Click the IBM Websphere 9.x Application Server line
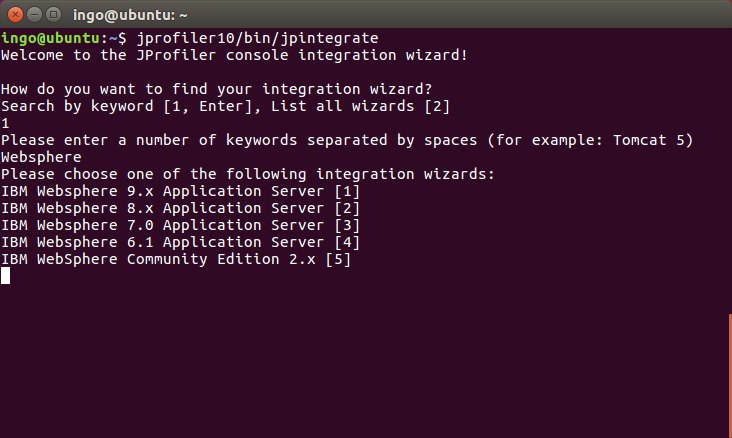This screenshot has height=438, width=732. (x=180, y=191)
